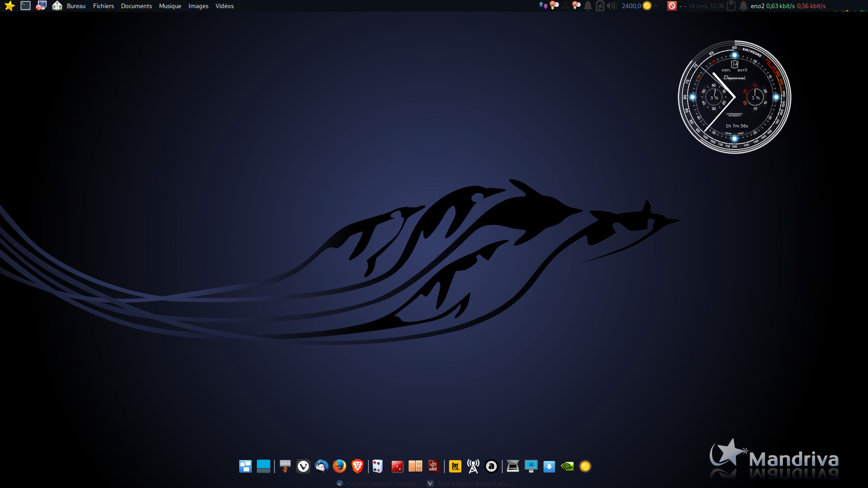The height and width of the screenshot is (488, 868).
Task: Open the Musique panel shortcut
Action: click(x=170, y=6)
